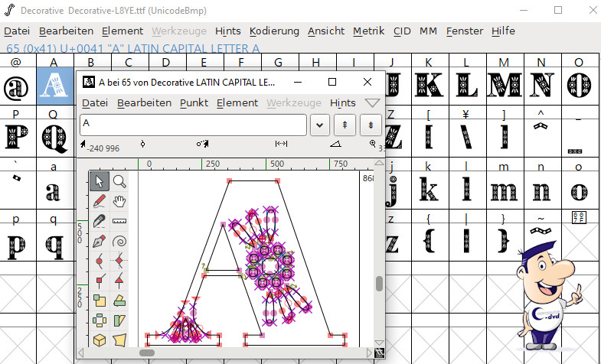The height and width of the screenshot is (364, 601).
Task: Select the spiro spiral tool
Action: coord(120,241)
